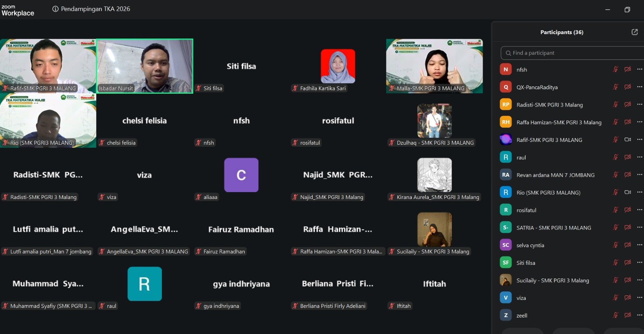Click the purple C avatar of aliaaa
The height and width of the screenshot is (334, 644).
241,175
